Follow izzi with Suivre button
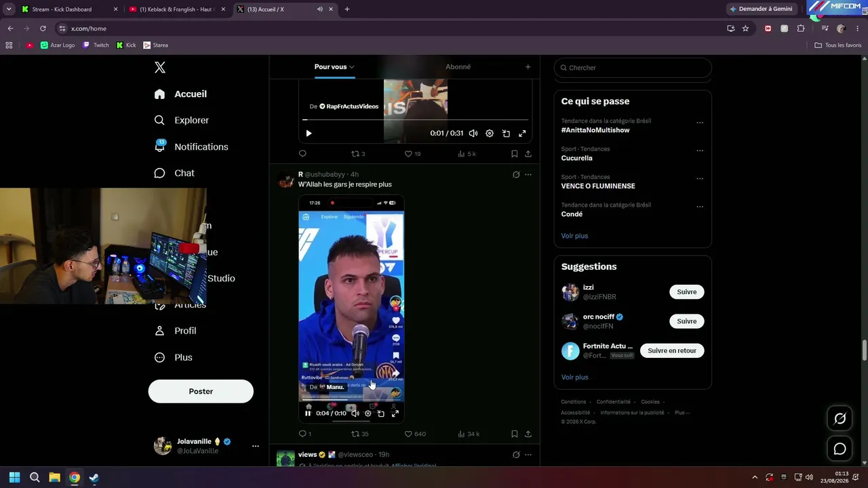 686,292
